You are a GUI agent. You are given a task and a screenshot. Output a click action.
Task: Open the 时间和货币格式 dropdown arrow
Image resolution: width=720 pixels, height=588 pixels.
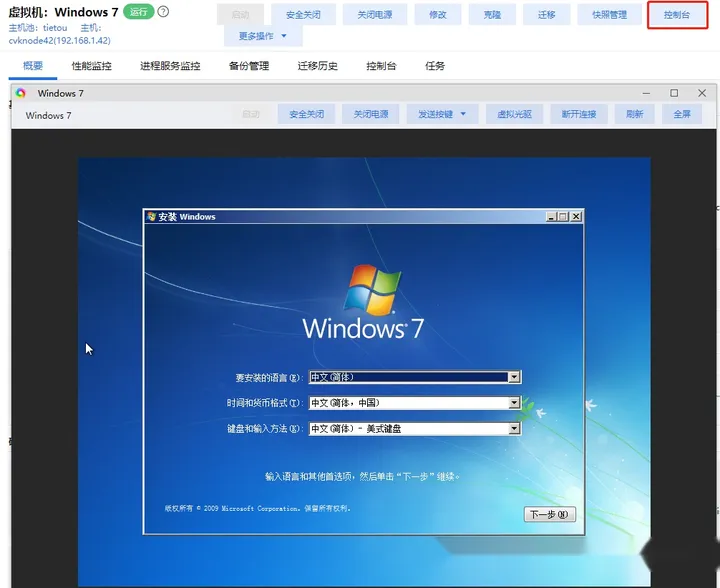point(514,403)
